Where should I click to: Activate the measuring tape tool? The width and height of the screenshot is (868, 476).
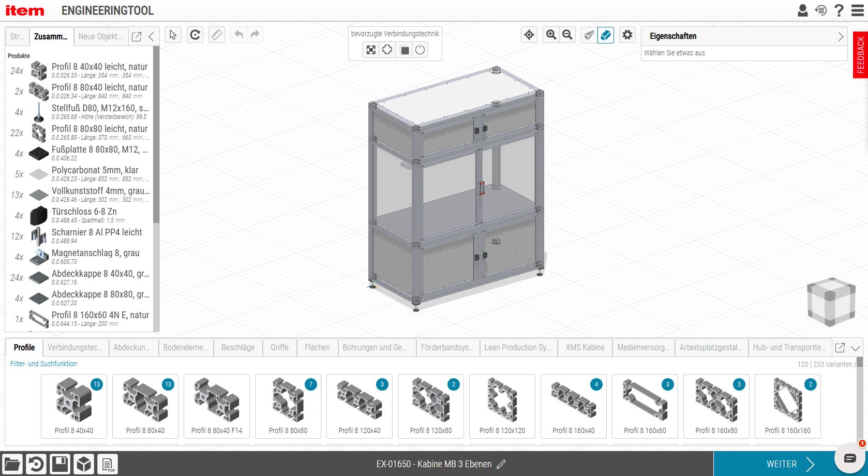217,35
